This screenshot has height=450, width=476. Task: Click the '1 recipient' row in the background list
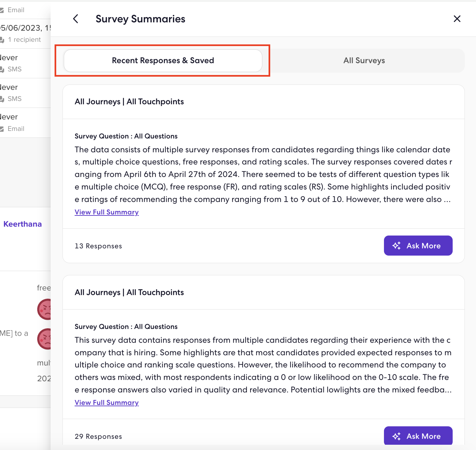click(x=24, y=39)
